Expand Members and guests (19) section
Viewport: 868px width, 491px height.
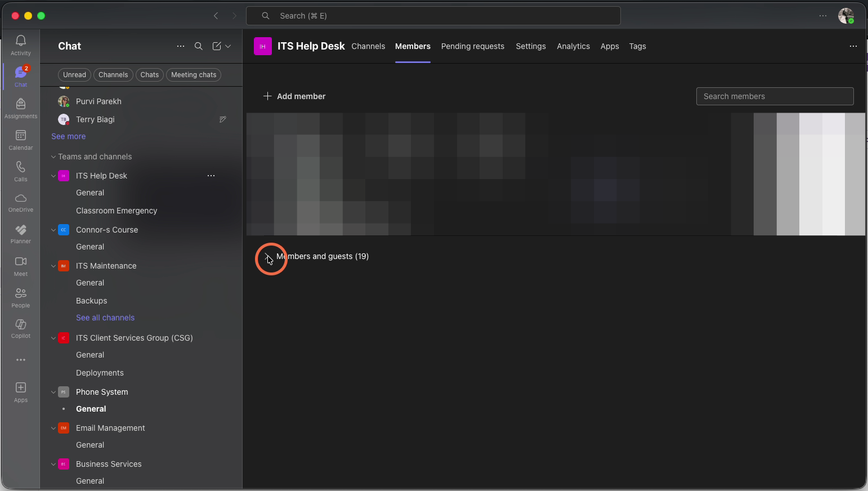coord(267,256)
